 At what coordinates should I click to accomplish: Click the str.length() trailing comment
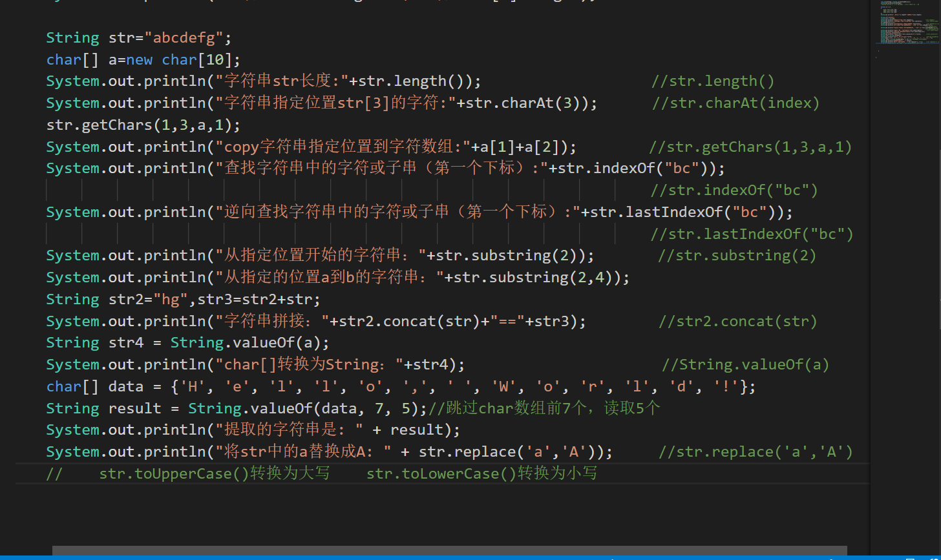pos(713,80)
